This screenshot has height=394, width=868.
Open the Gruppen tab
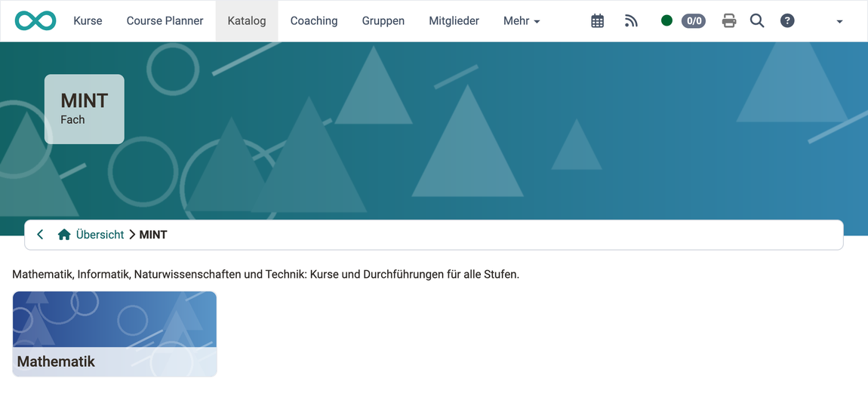[383, 21]
